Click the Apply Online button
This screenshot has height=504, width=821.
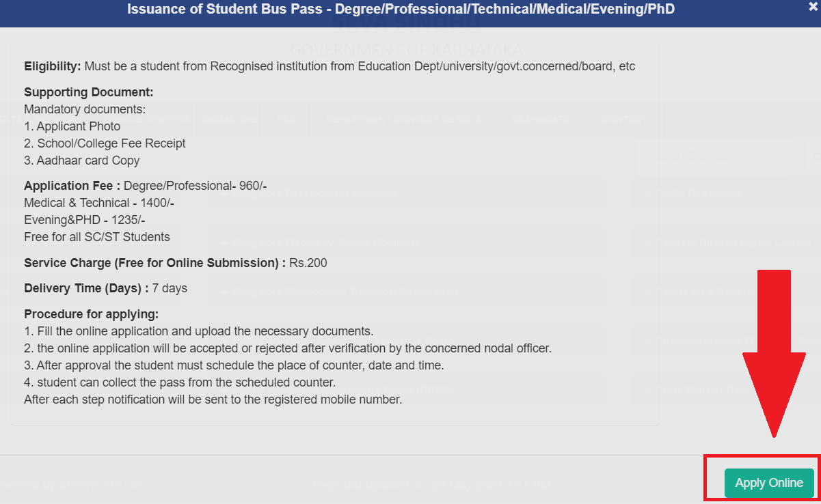click(x=768, y=483)
